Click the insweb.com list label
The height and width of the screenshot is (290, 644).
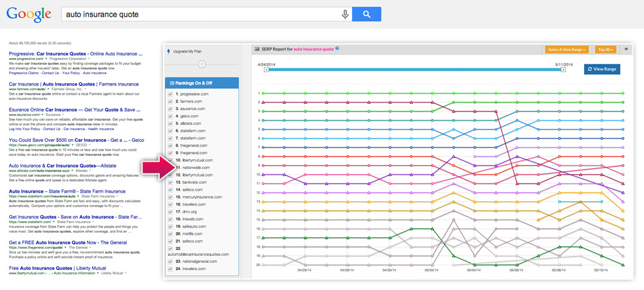click(x=189, y=219)
